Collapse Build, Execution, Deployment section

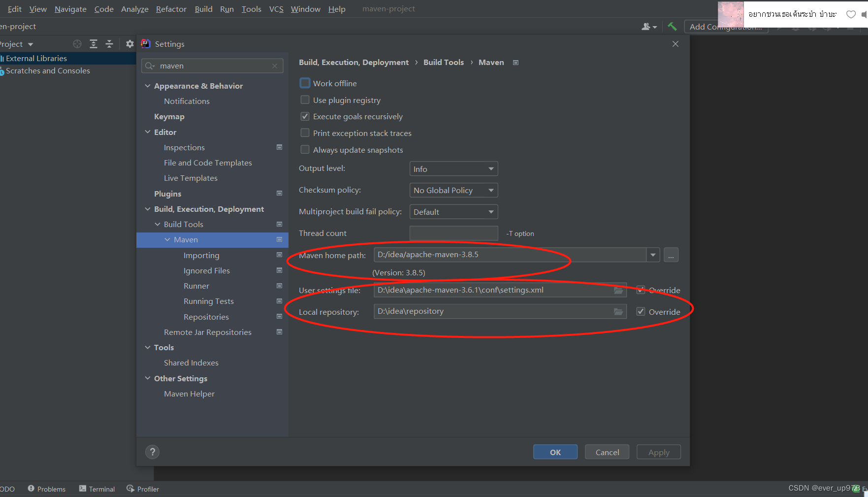tap(148, 209)
